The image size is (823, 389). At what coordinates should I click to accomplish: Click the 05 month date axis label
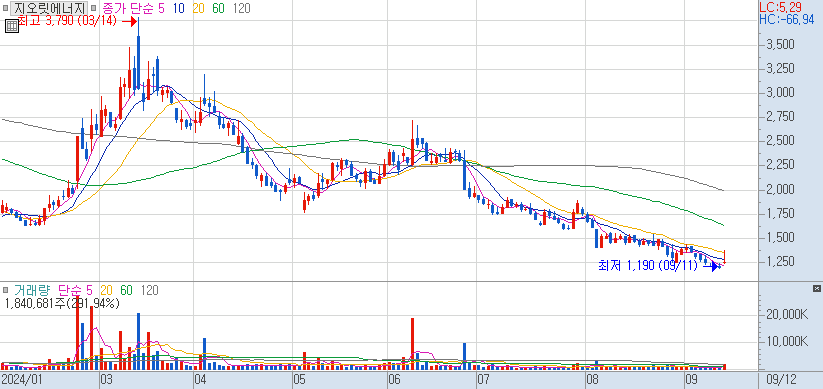[x=299, y=379]
